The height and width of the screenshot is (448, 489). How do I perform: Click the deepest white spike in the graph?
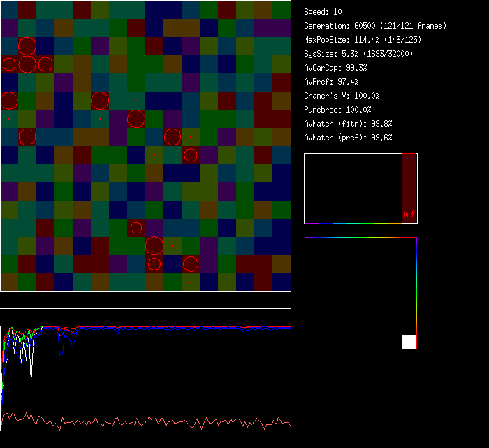pos(31,382)
